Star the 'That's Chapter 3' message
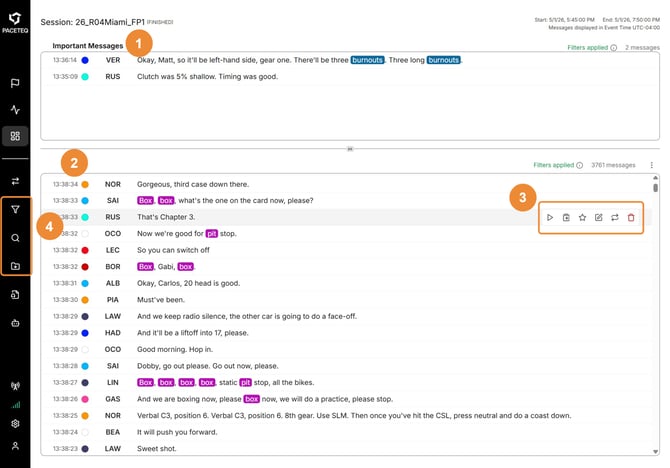The image size is (670, 468). click(582, 218)
